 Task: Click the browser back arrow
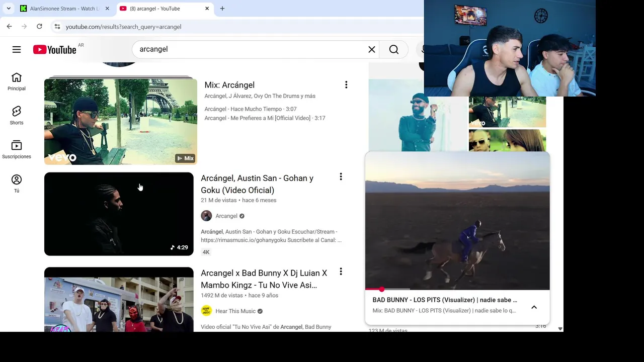coord(9,26)
